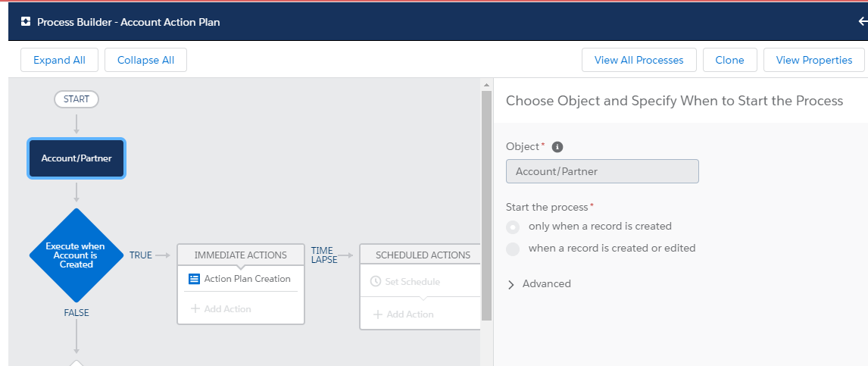Click the plus icon under Immediate Actions
Screen dimensions: 868x366
coord(195,308)
